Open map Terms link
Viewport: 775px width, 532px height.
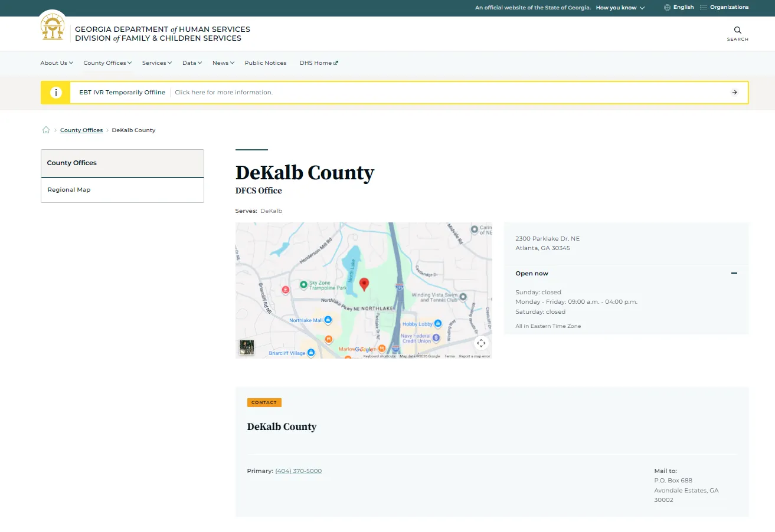tap(450, 356)
